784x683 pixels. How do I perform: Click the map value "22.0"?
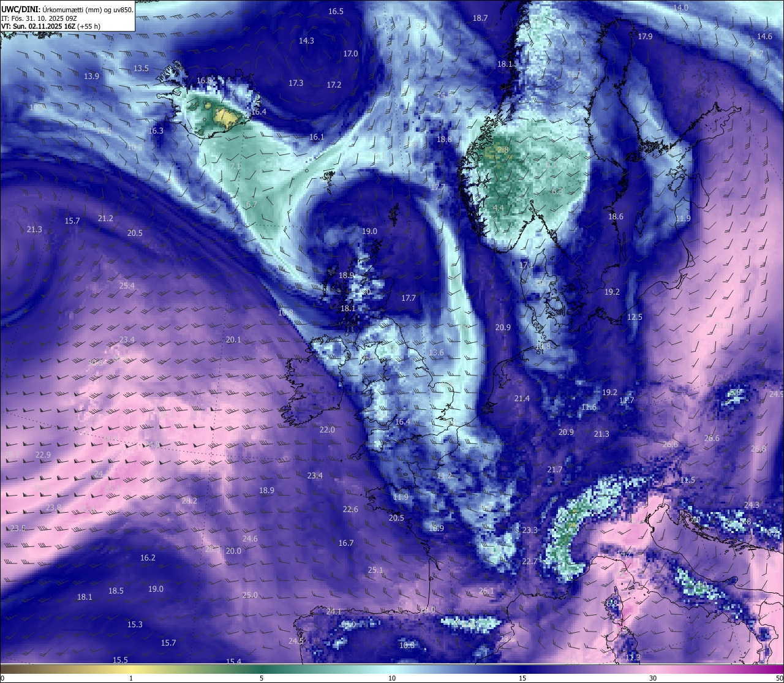tap(327, 430)
